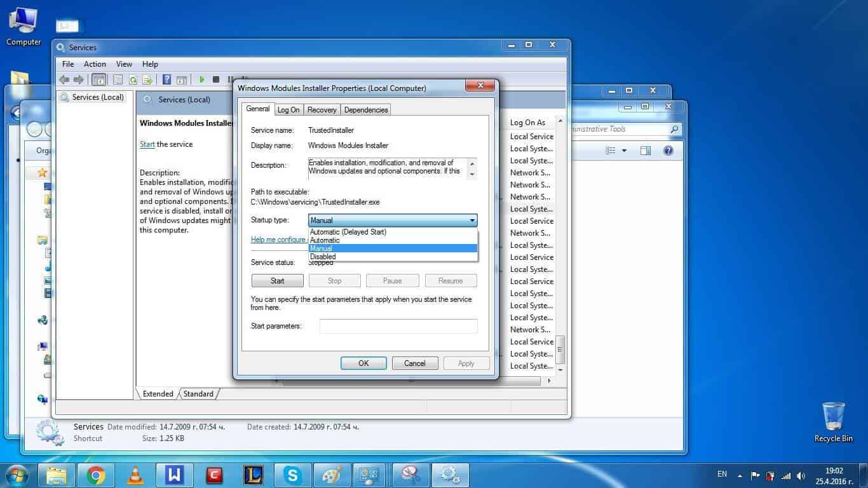Image resolution: width=868 pixels, height=488 pixels.
Task: Click the Explorer blue help icon
Action: point(668,151)
